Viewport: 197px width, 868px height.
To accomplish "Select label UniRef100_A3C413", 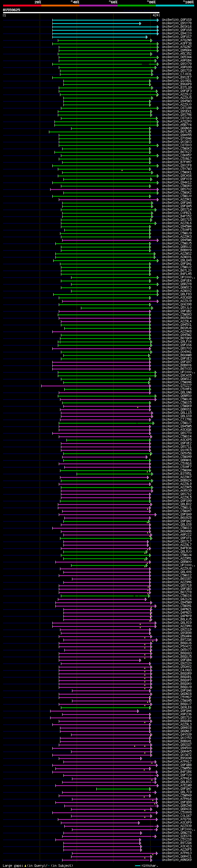I will (x=177, y=846).
